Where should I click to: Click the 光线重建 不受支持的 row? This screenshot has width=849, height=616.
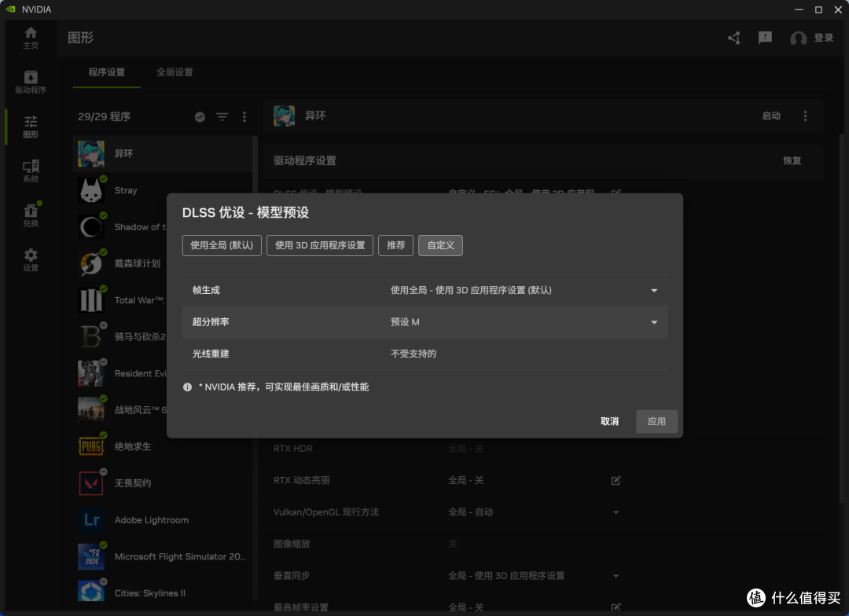[424, 354]
